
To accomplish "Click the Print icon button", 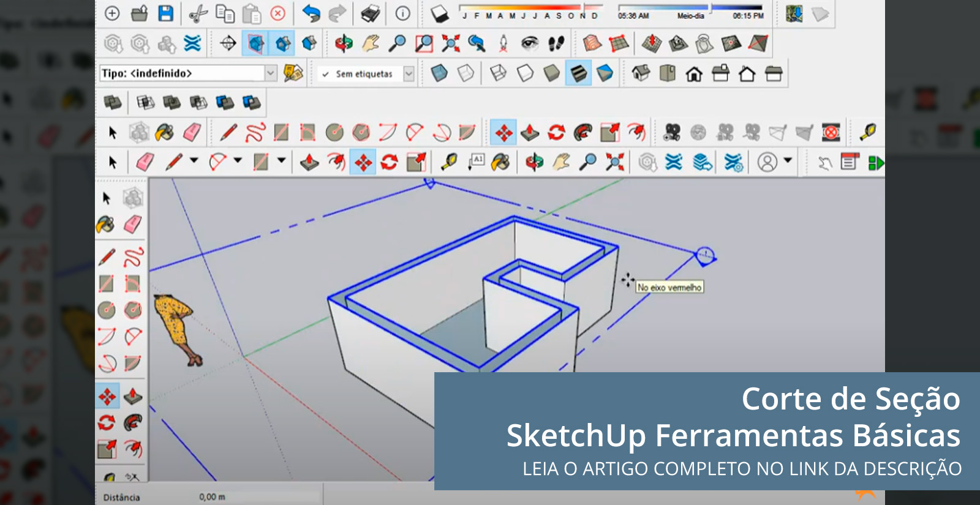I will click(370, 13).
